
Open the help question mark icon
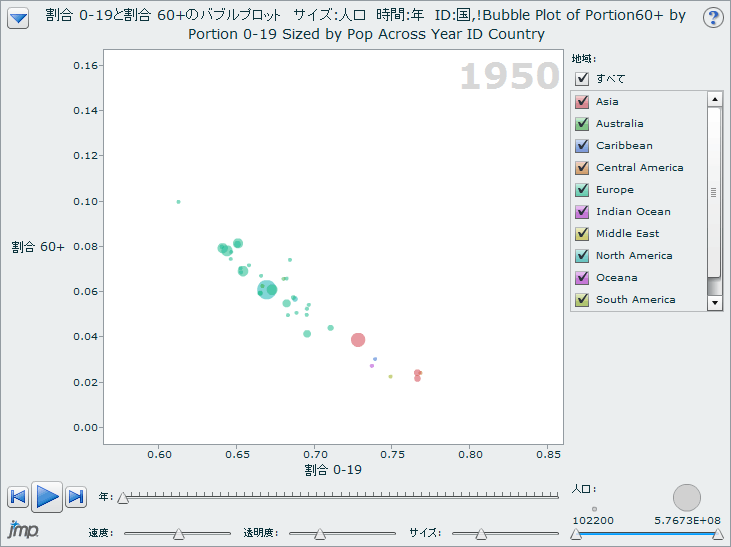click(x=713, y=19)
